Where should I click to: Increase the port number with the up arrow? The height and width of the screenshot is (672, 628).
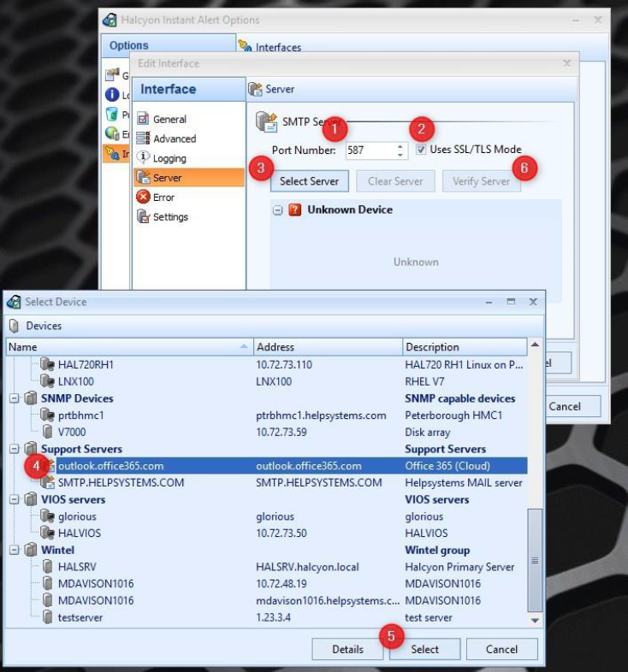click(400, 146)
